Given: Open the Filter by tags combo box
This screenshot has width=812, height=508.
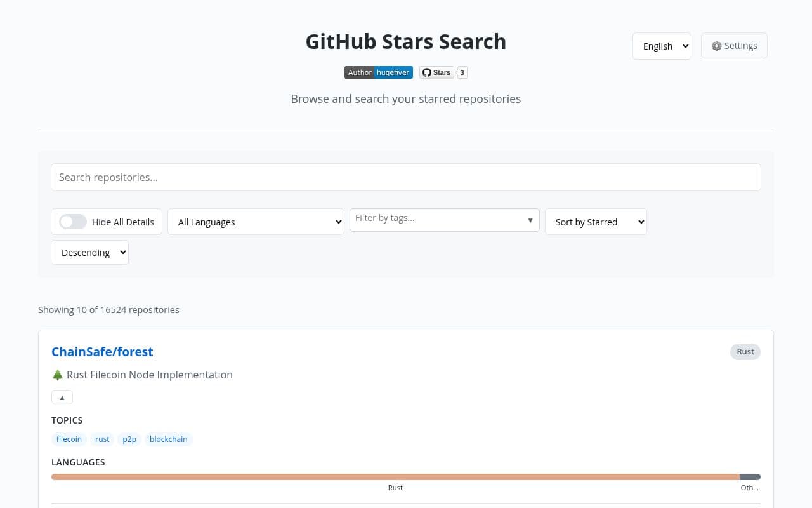Looking at the screenshot, I should 445,220.
